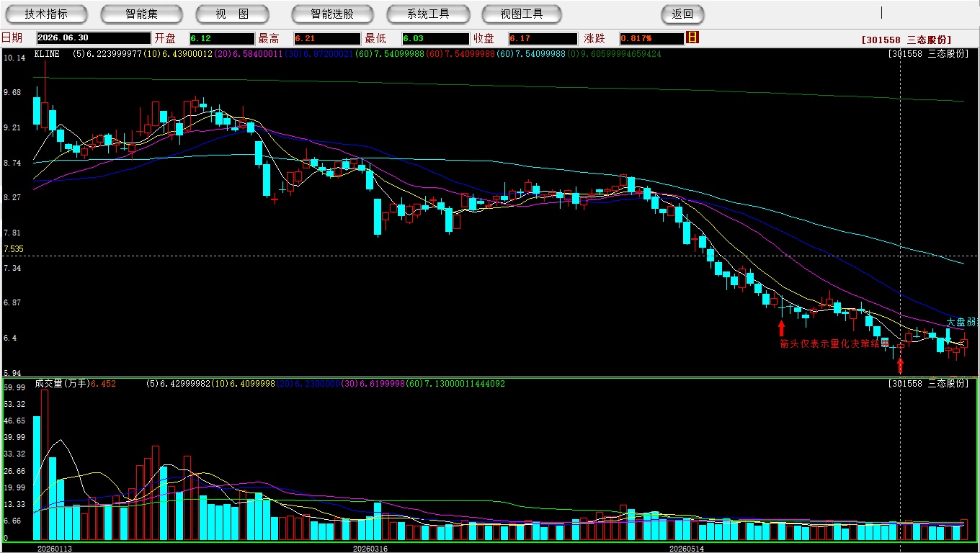
Task: Click the 日期 label
Action: [x=12, y=38]
